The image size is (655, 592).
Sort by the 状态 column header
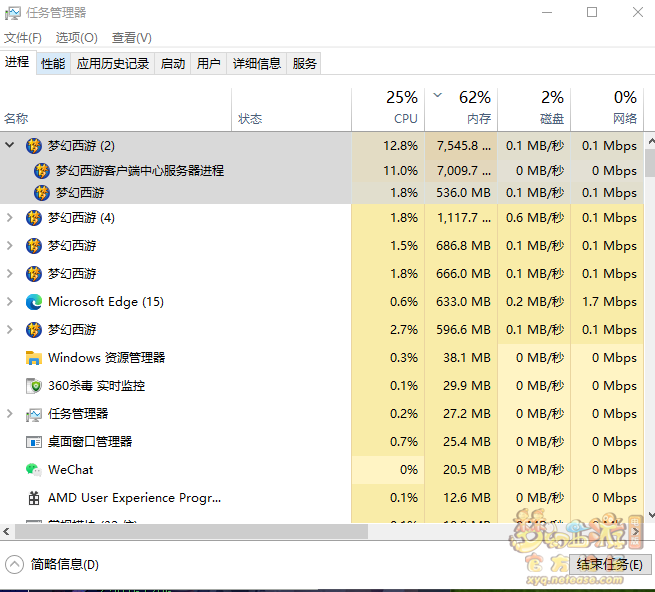point(291,110)
